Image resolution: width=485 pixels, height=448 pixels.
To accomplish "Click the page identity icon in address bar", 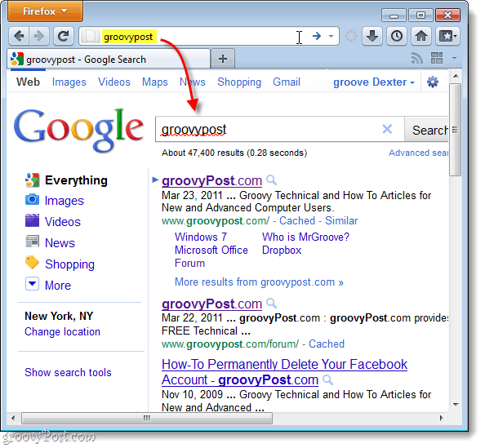I will point(91,36).
